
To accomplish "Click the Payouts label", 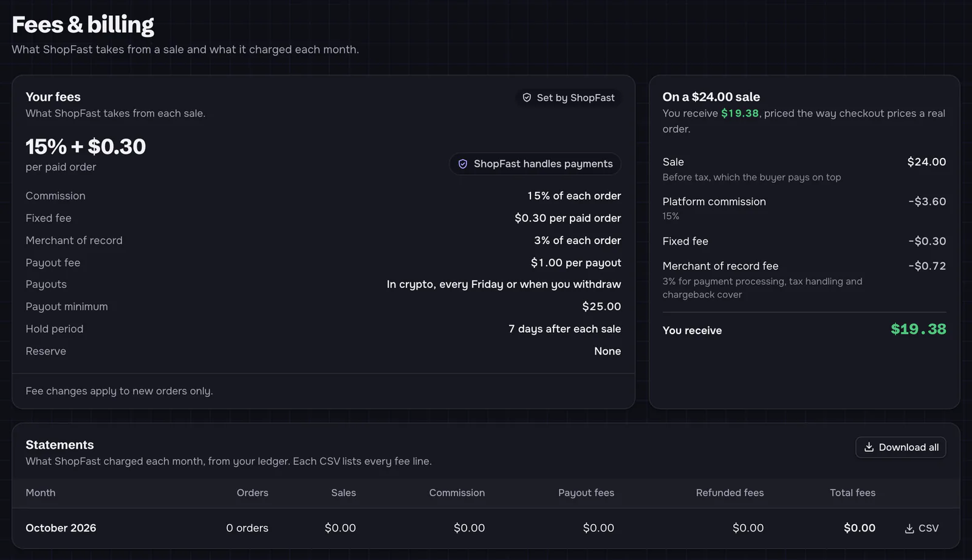I will (x=46, y=284).
